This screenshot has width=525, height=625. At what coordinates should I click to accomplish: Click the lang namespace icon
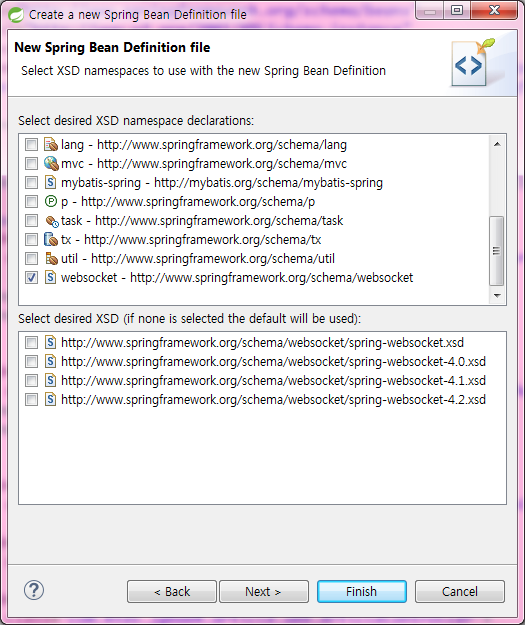point(51,144)
